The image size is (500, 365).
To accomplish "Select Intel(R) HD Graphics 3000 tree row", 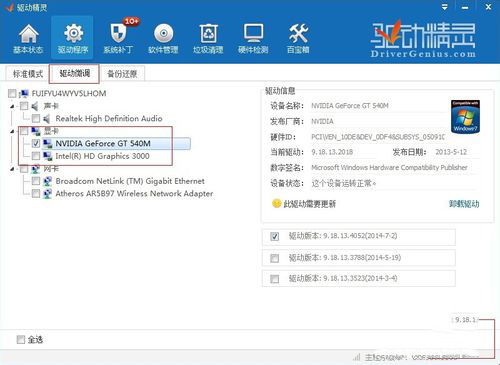I will (x=102, y=156).
